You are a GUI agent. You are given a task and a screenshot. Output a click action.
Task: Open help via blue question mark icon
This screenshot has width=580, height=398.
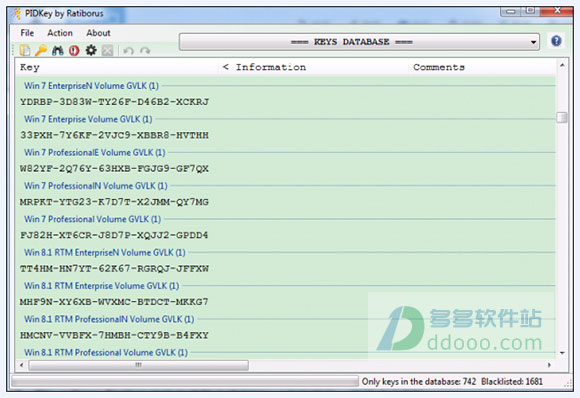point(556,41)
